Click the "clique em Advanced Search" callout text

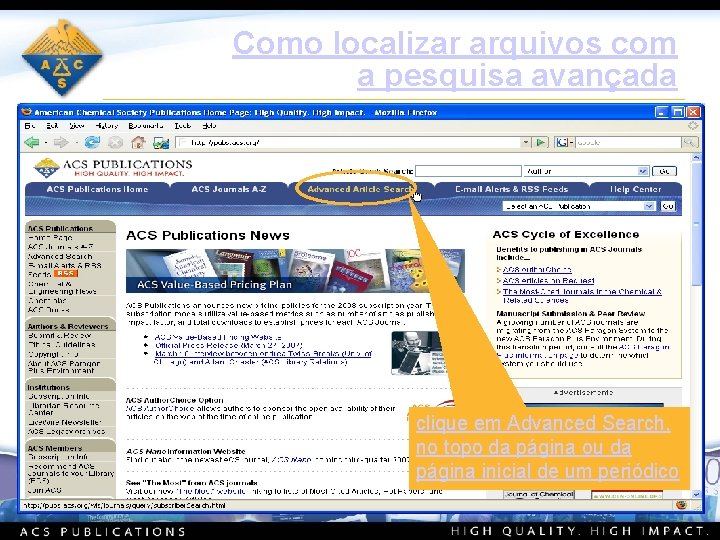coord(547,447)
